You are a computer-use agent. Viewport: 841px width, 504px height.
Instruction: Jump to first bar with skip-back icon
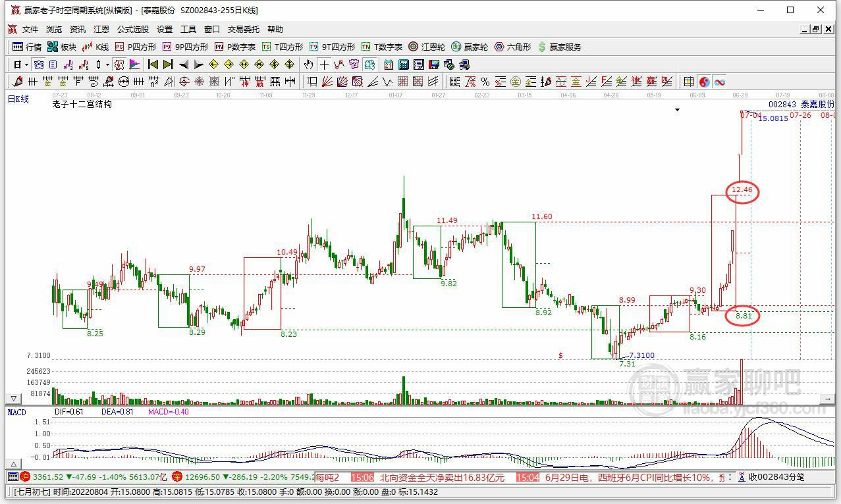pyautogui.click(x=153, y=64)
